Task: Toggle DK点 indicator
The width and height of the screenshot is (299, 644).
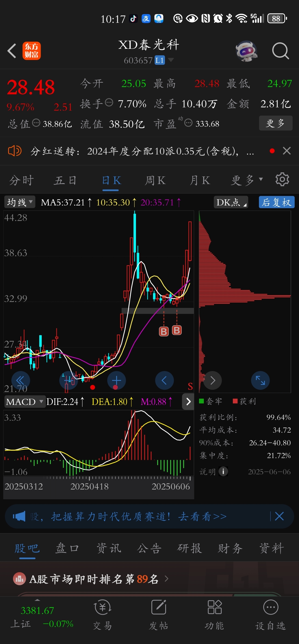Action: (x=231, y=202)
